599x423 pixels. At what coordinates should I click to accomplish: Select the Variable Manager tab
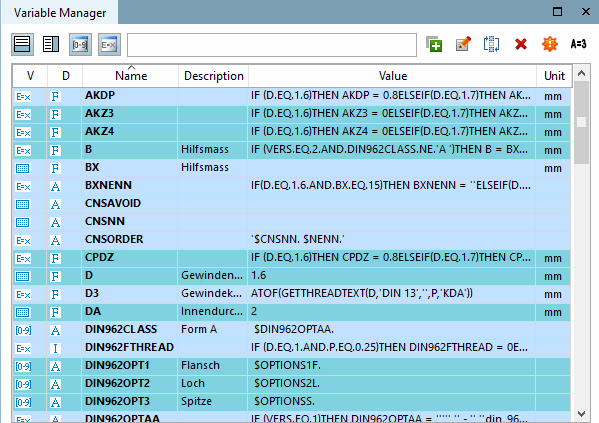pyautogui.click(x=60, y=13)
